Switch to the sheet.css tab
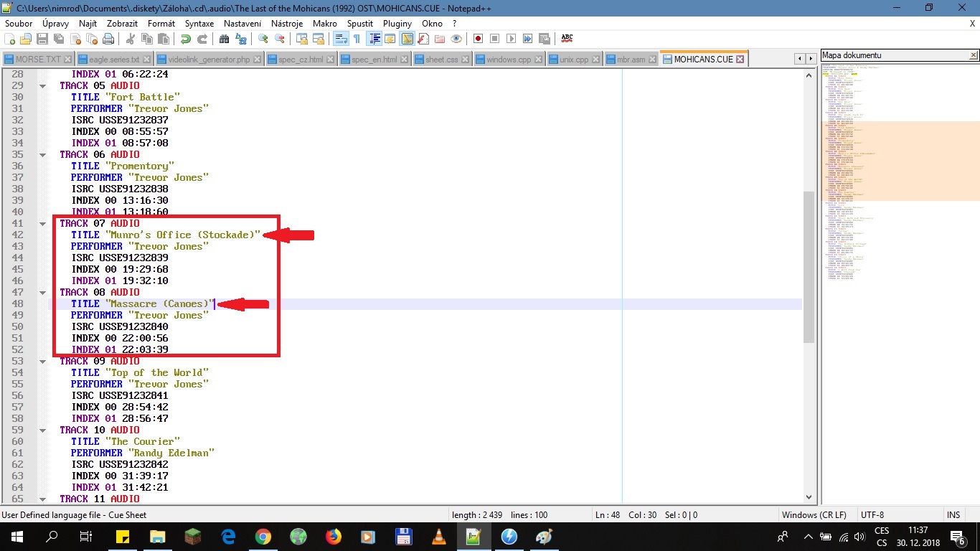 click(441, 59)
